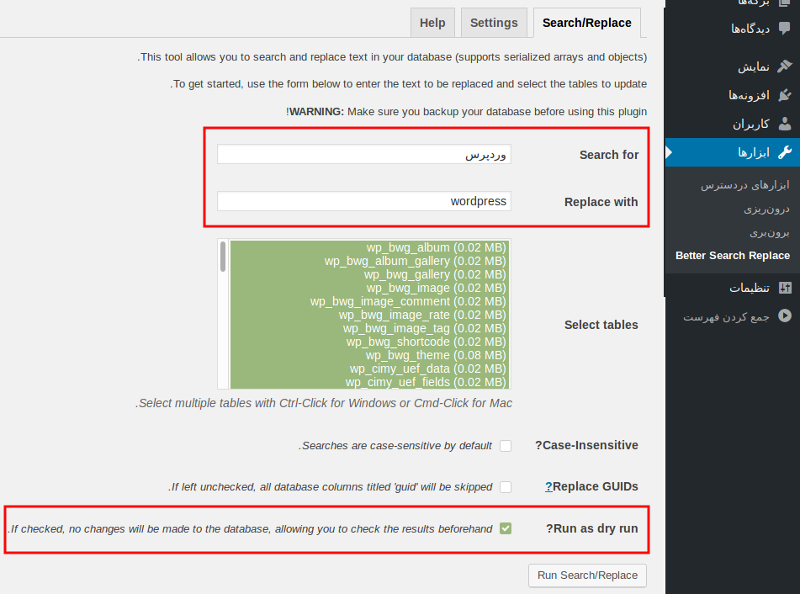The width and height of the screenshot is (800, 594).
Task: Enable the Case-Insensitive checkbox
Action: (x=505, y=446)
